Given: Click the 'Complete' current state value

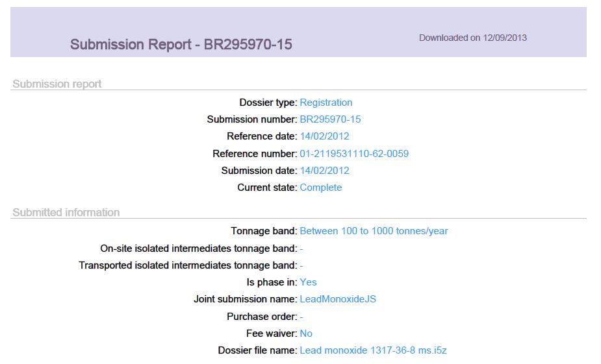Looking at the screenshot, I should [321, 188].
